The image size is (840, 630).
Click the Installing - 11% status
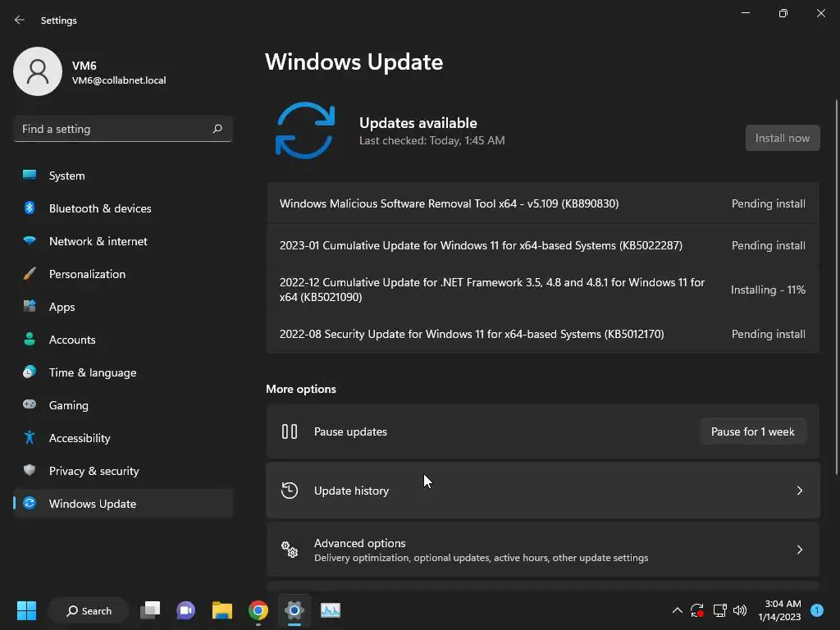point(768,290)
